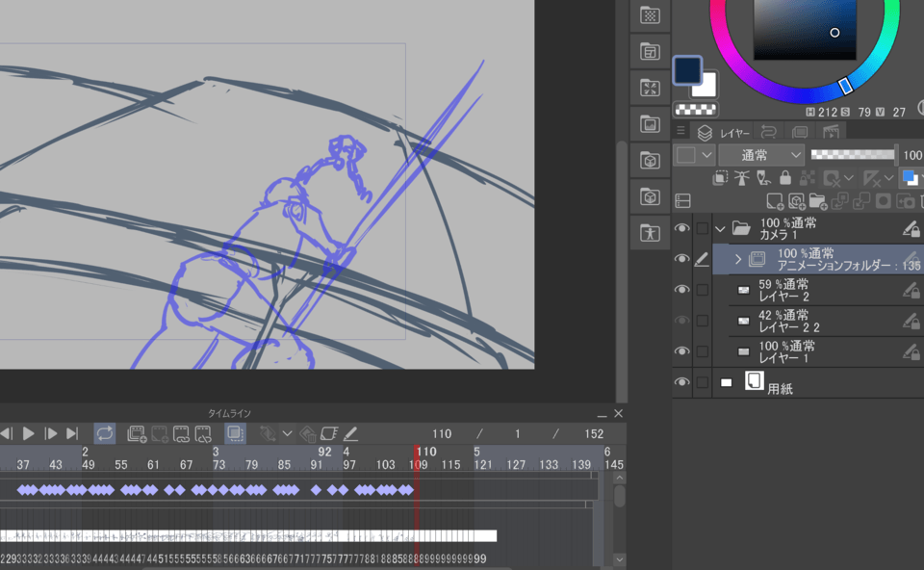Click the current frame field showing 110

(442, 434)
